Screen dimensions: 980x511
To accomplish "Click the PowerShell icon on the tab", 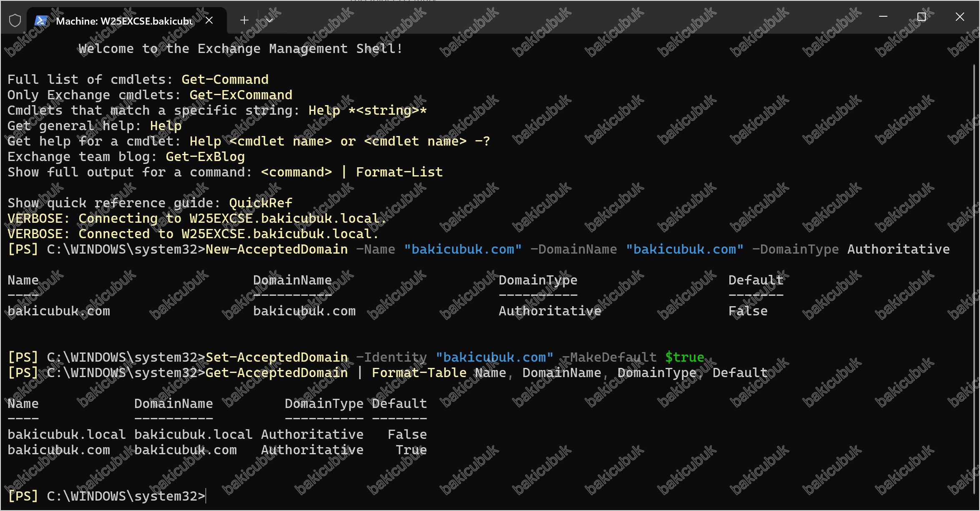I will pos(41,20).
